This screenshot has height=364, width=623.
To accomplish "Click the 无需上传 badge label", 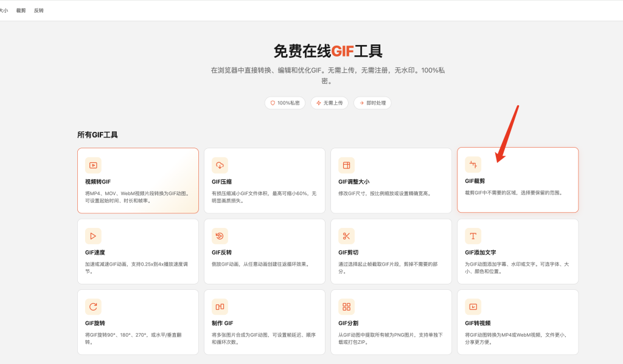I will (x=333, y=103).
